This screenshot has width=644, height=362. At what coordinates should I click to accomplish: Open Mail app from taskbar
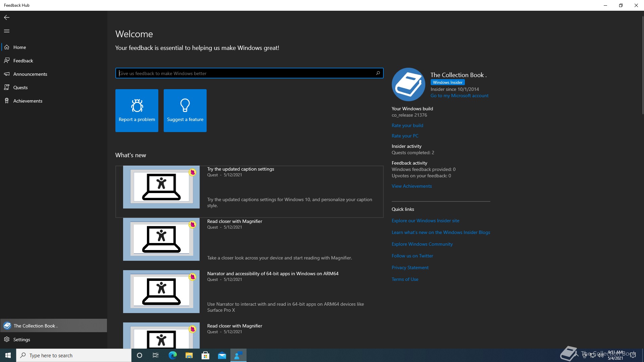click(x=222, y=355)
